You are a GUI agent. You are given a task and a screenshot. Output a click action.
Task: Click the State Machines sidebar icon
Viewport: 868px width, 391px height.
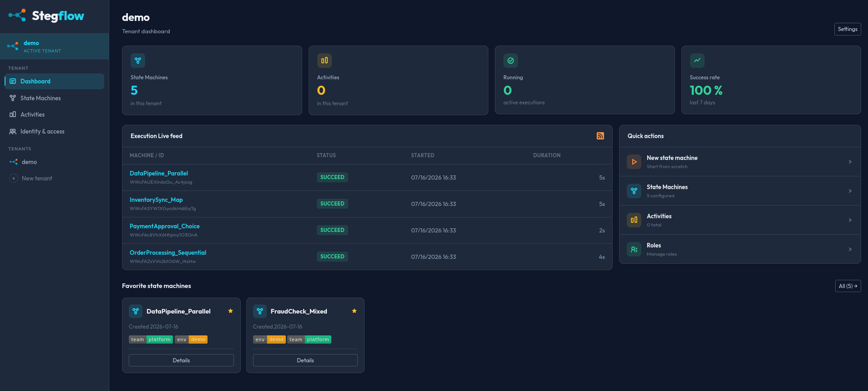[x=13, y=98]
